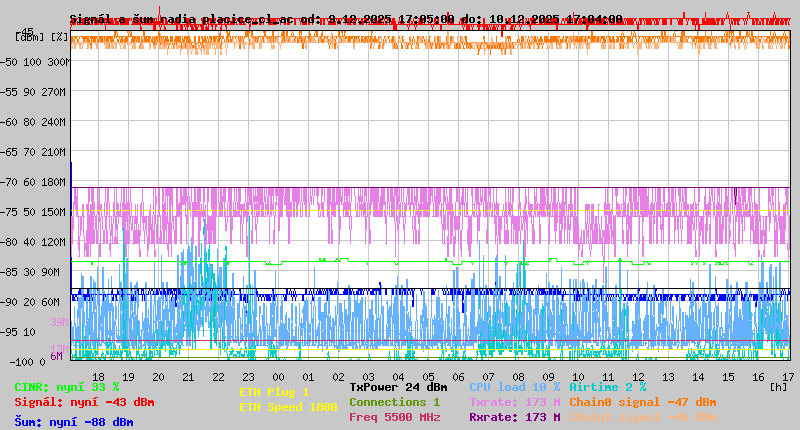800x430 pixels.
Task: Click the '[dBm] [%]' axis unit label
Action: [41, 37]
